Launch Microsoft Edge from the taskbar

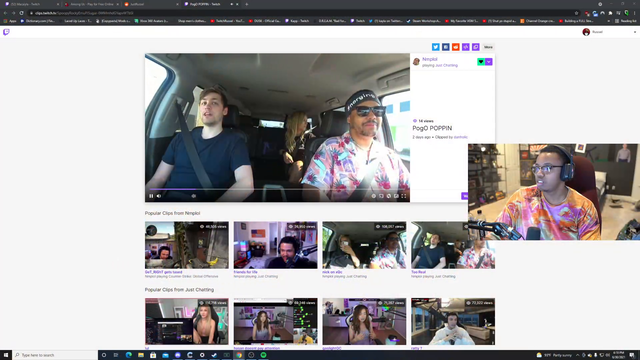click(129, 355)
